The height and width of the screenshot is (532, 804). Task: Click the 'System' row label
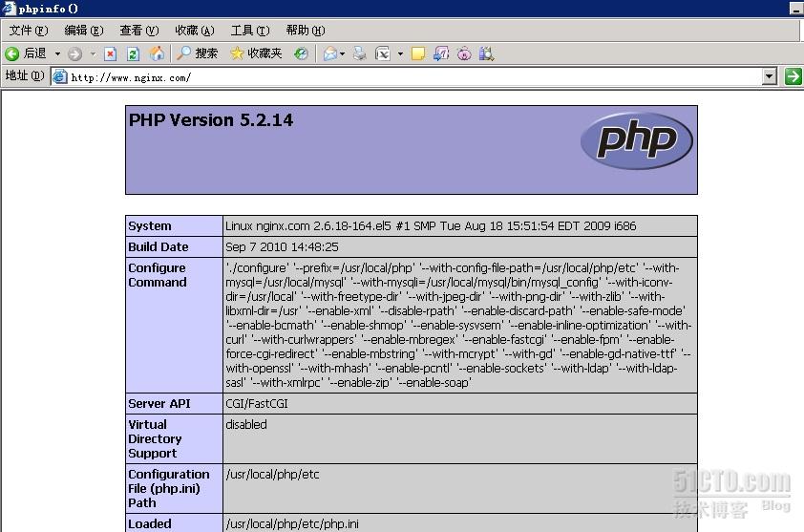150,226
